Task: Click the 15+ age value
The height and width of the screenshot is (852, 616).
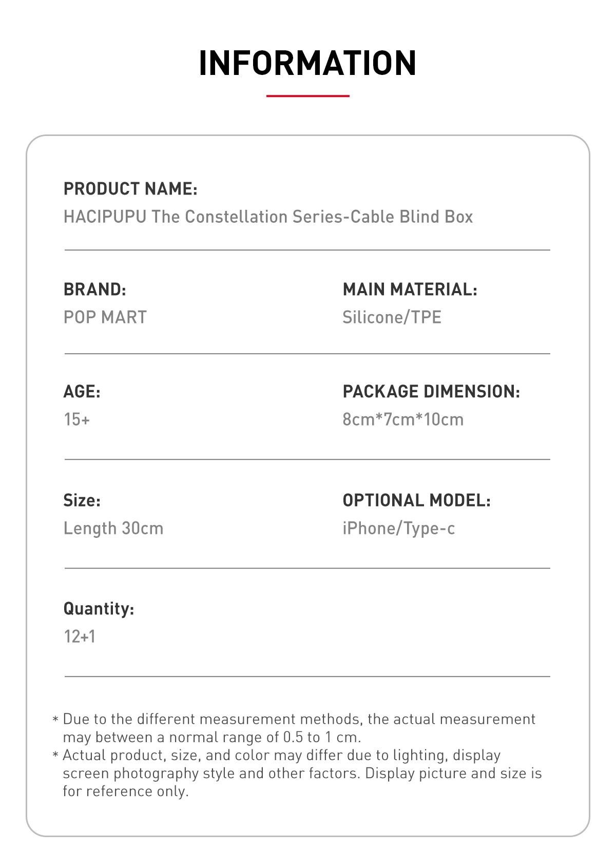Action: click(x=76, y=419)
